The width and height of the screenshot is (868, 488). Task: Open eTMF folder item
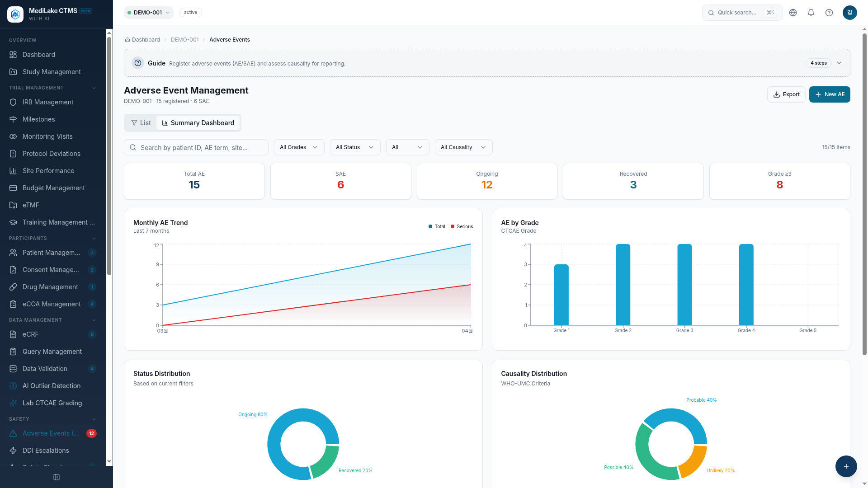53,205
